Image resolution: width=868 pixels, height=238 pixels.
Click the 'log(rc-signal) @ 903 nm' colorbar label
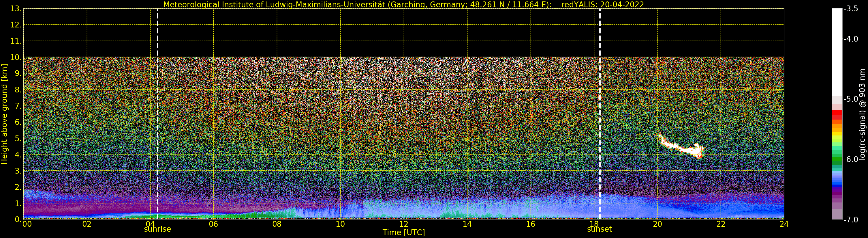(x=862, y=114)
